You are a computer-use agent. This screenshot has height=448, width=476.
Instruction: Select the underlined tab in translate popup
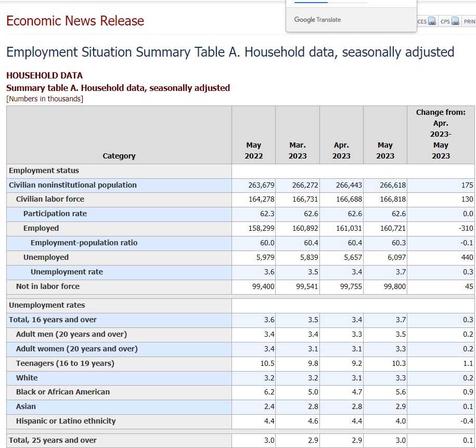click(311, 3)
